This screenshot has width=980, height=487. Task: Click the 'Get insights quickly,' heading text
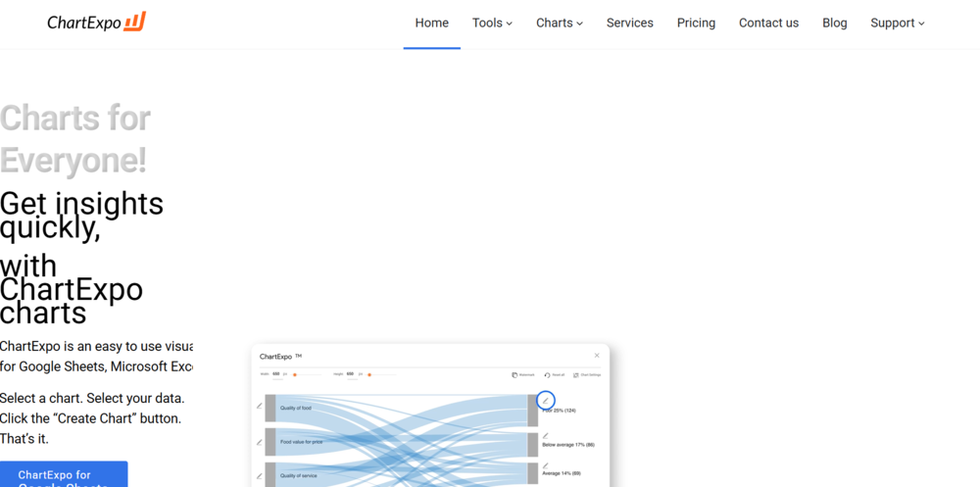(81, 215)
